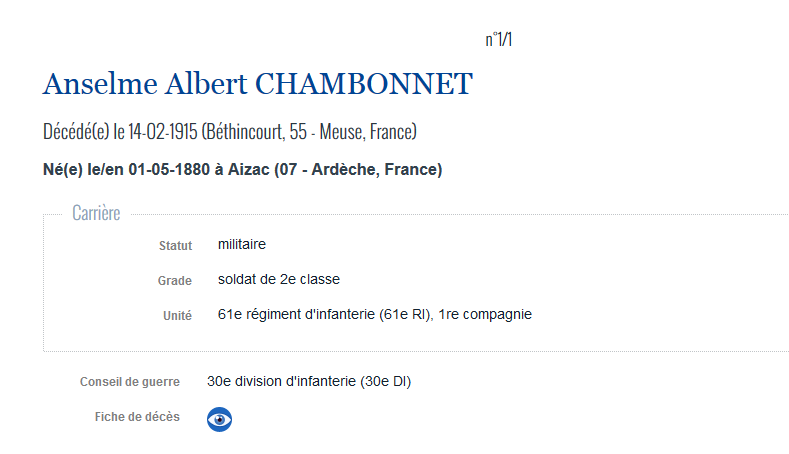The width and height of the screenshot is (789, 454).
Task: Click the Aizac birthplace text
Action: (249, 170)
